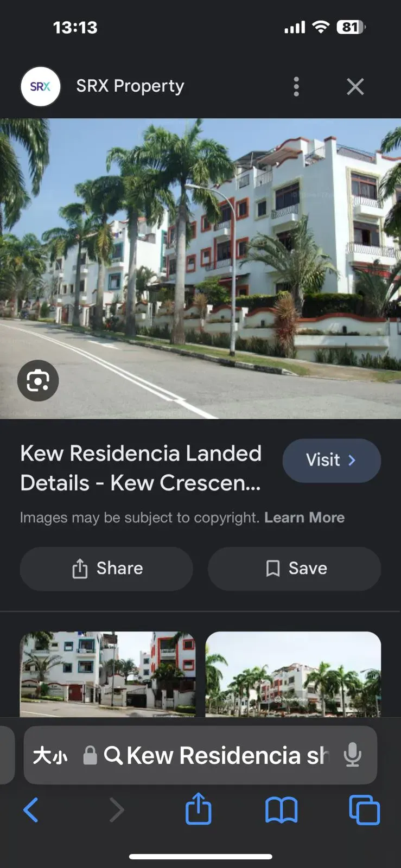Tap the microphone voice search icon

pos(353,755)
